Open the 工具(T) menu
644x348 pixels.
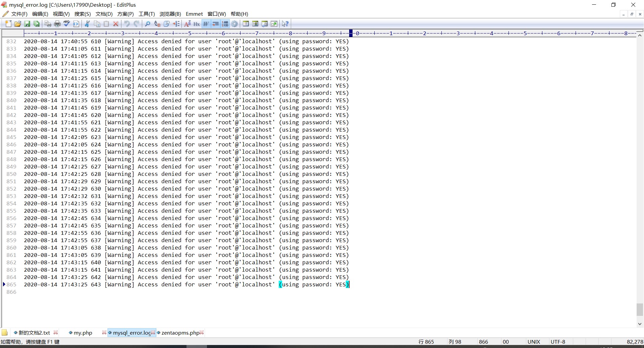tap(147, 14)
